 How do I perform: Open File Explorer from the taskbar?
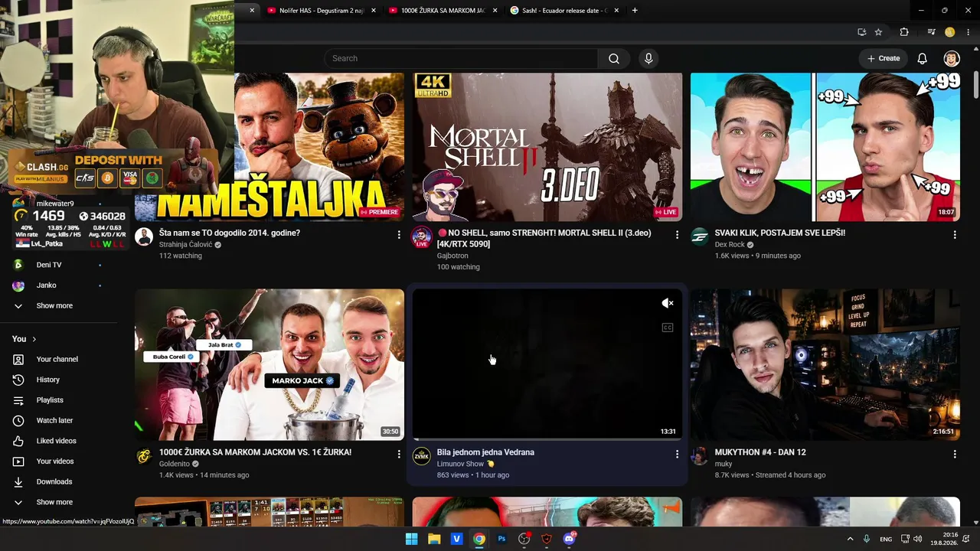point(434,539)
